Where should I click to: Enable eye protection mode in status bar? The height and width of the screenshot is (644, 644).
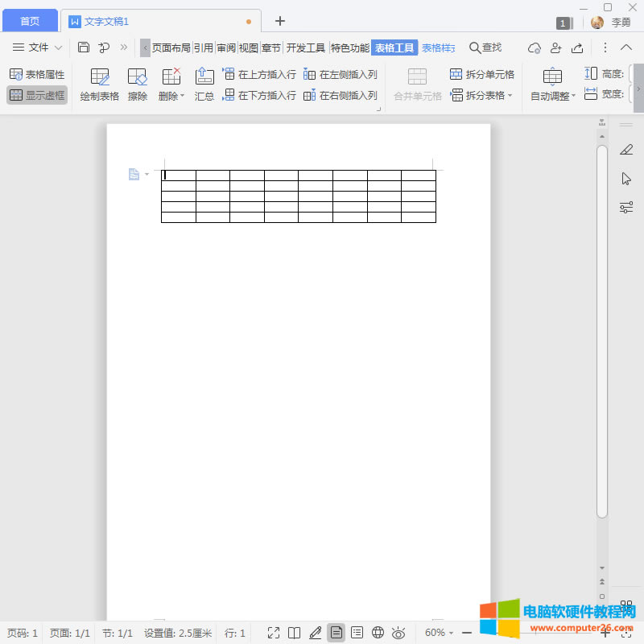pos(398,633)
